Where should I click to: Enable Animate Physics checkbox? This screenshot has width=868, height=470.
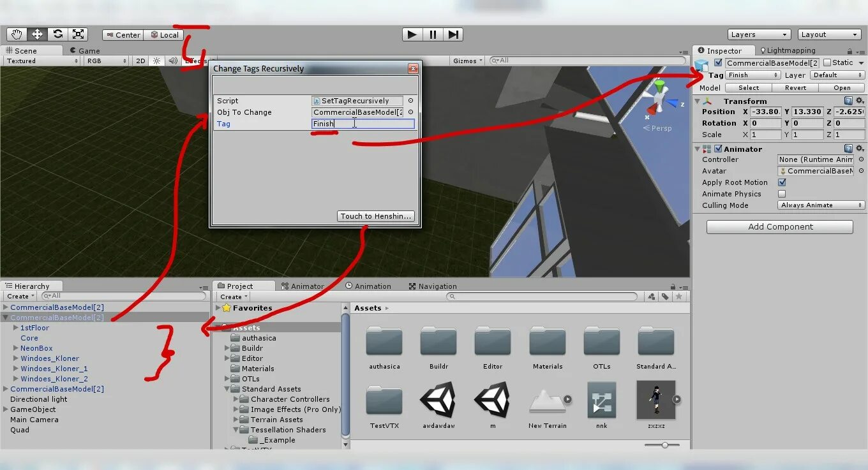tap(782, 194)
